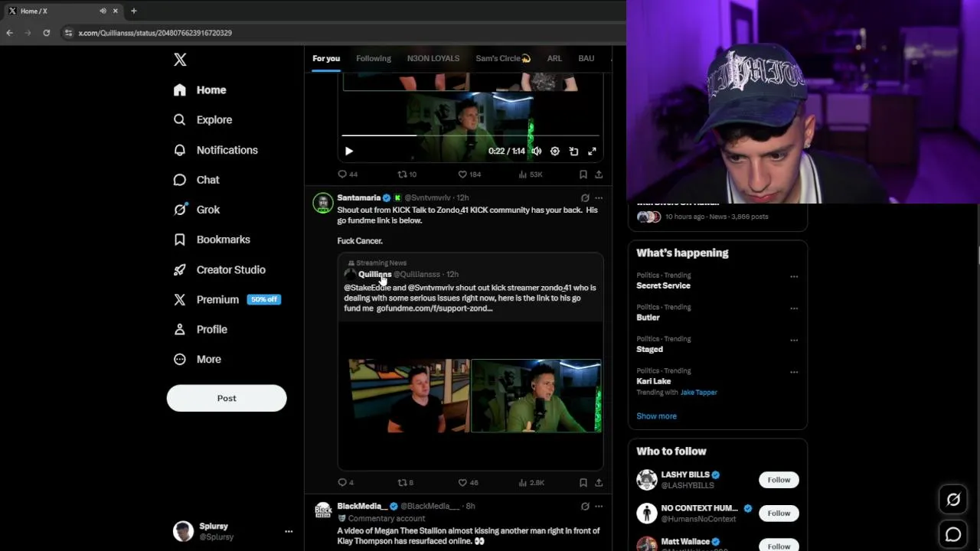
Task: Switch to Sam's Circle tab
Action: pos(503,58)
